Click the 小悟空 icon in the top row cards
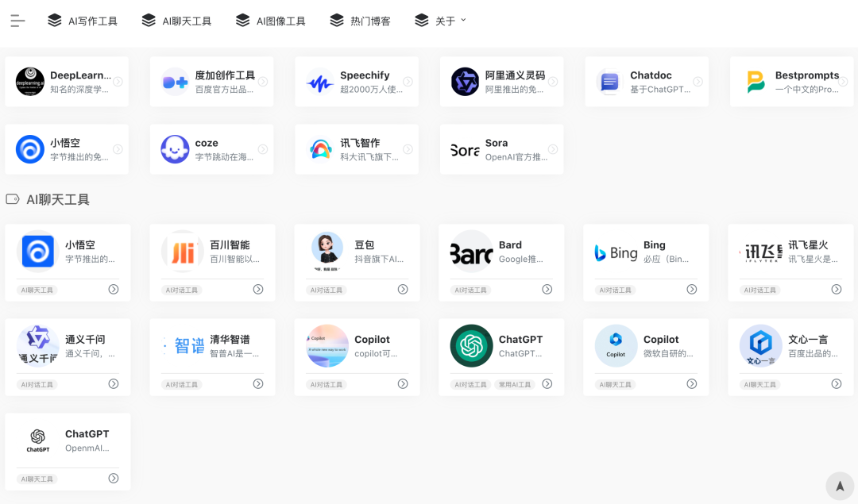The height and width of the screenshot is (504, 858). [x=30, y=149]
